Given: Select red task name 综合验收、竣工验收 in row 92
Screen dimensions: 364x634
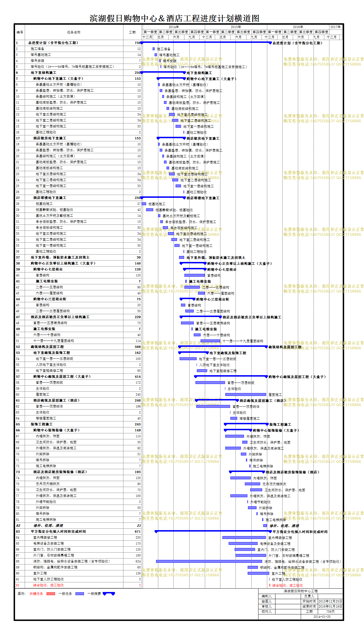Looking at the screenshot, I should (49, 585).
